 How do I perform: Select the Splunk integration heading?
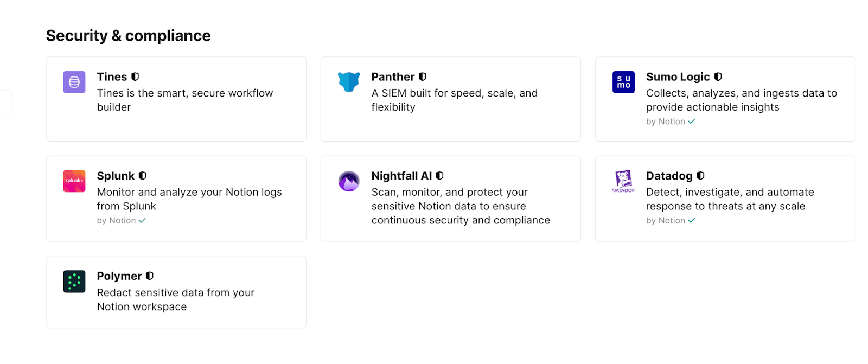coord(116,176)
